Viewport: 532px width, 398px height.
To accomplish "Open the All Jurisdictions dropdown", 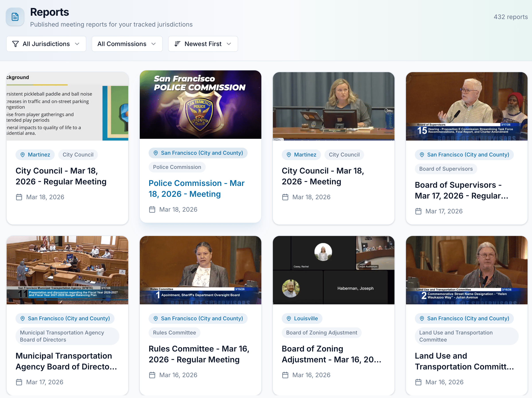I will [46, 44].
